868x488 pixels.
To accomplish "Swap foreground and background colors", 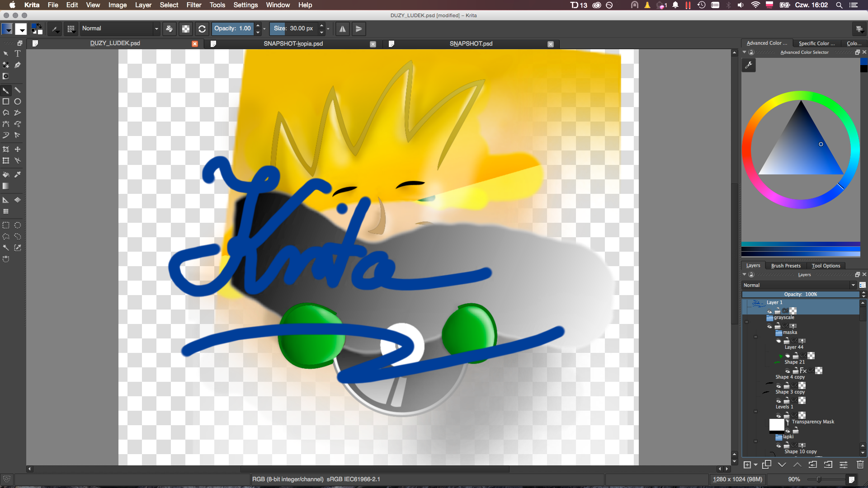I will click(40, 25).
